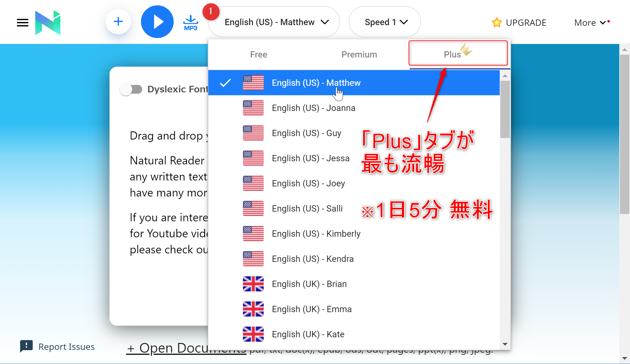Viewport: 630px width, 364px height.
Task: Click the Report Issues chat icon
Action: point(26,346)
